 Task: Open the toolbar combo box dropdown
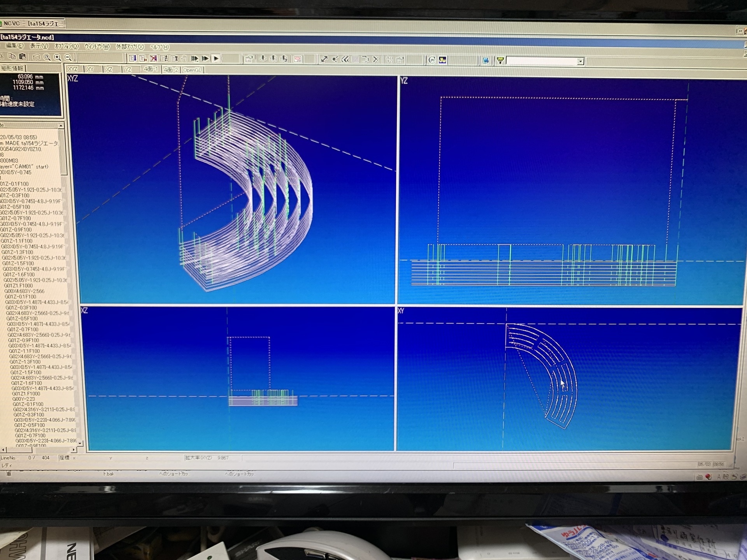580,61
